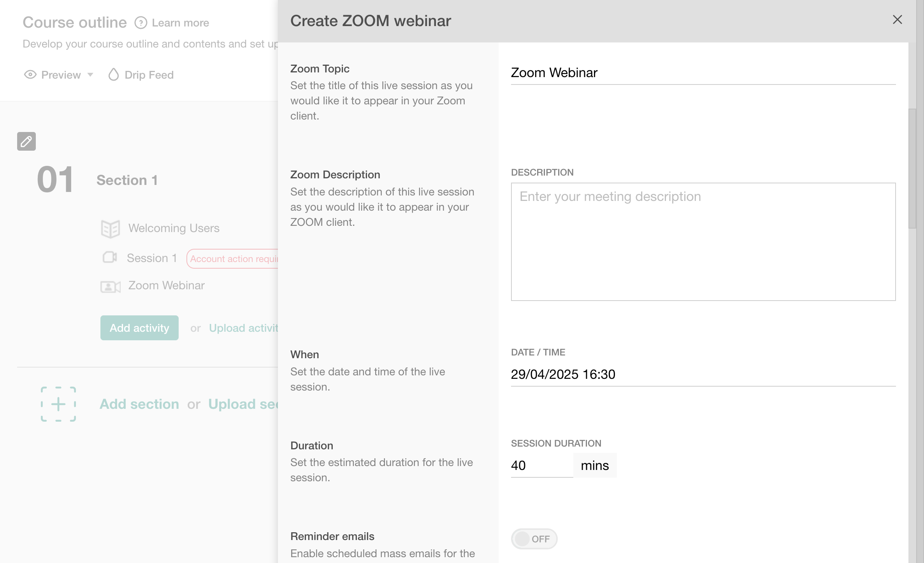The width and height of the screenshot is (924, 563).
Task: Click the Session Duration value field
Action: click(541, 465)
